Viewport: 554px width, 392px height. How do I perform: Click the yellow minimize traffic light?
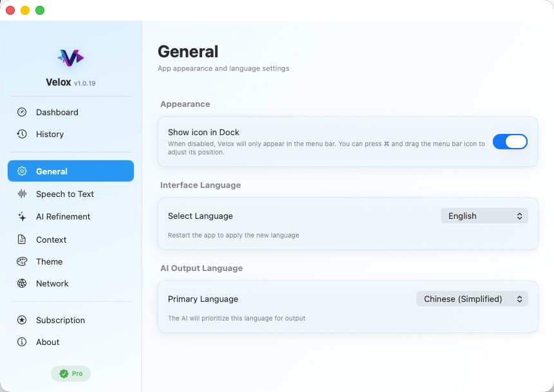pyautogui.click(x=26, y=10)
